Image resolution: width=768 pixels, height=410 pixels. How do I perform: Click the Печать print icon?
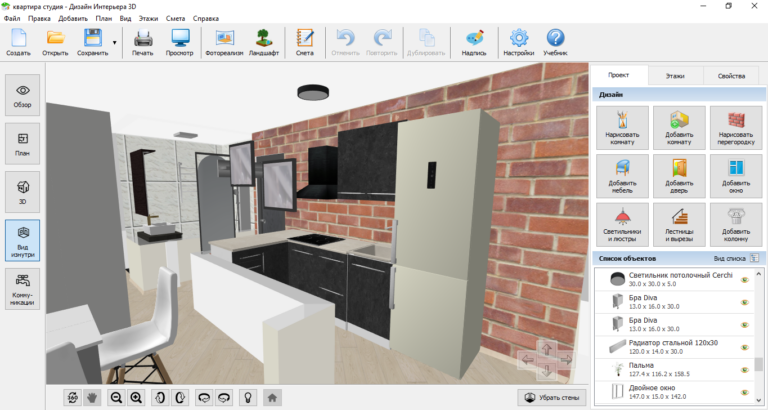click(x=143, y=43)
